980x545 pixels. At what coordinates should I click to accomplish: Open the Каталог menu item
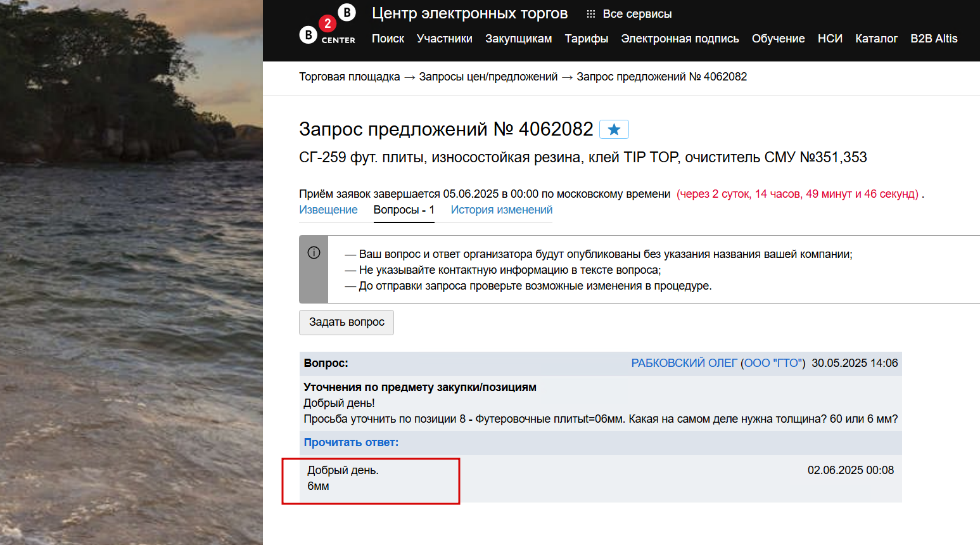pos(876,39)
